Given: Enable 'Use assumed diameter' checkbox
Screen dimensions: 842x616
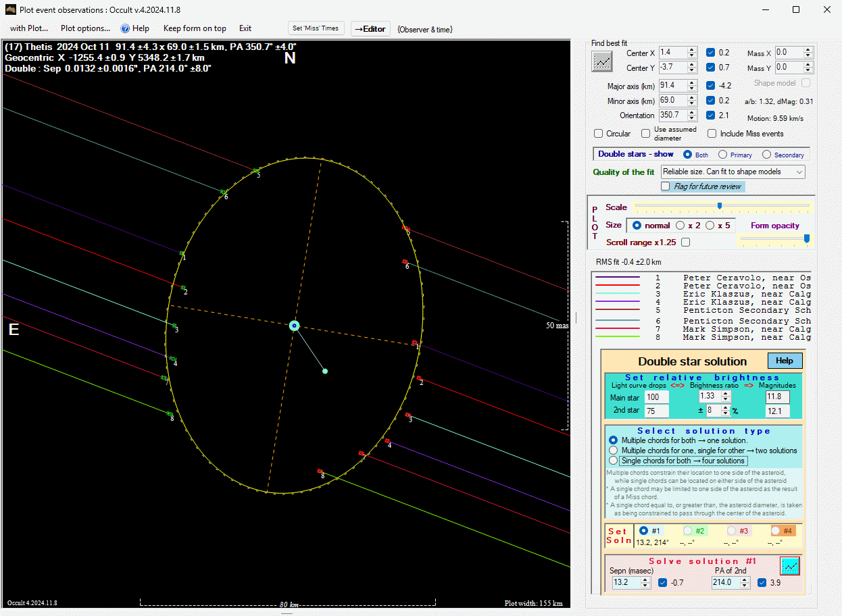Looking at the screenshot, I should coord(646,134).
